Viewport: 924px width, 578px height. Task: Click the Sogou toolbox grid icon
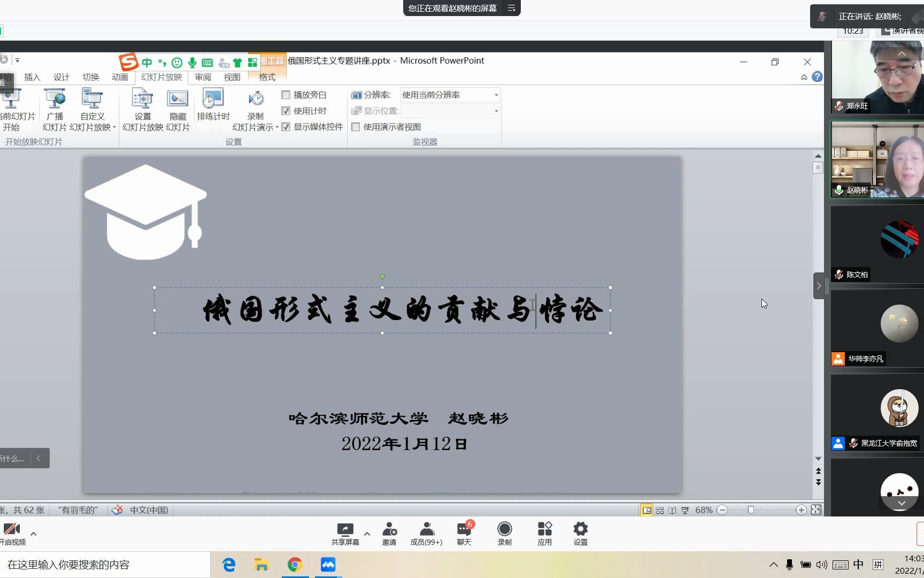[x=252, y=63]
